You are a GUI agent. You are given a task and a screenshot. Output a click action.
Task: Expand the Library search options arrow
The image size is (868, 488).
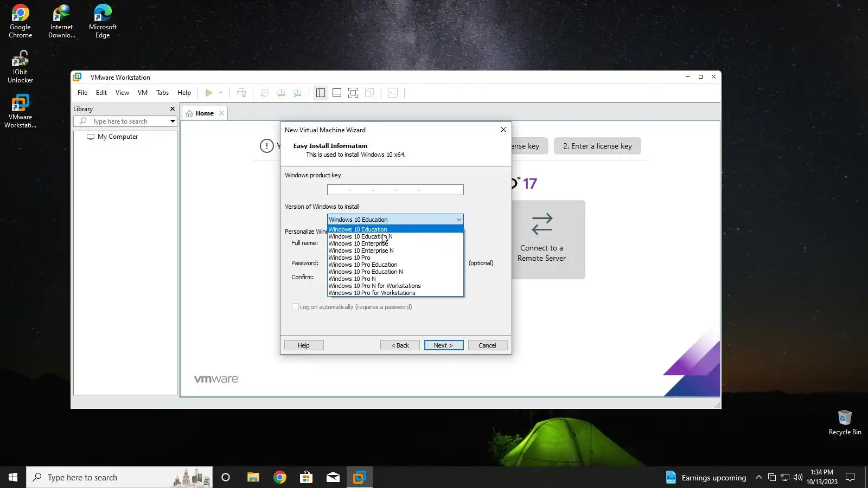click(x=173, y=121)
